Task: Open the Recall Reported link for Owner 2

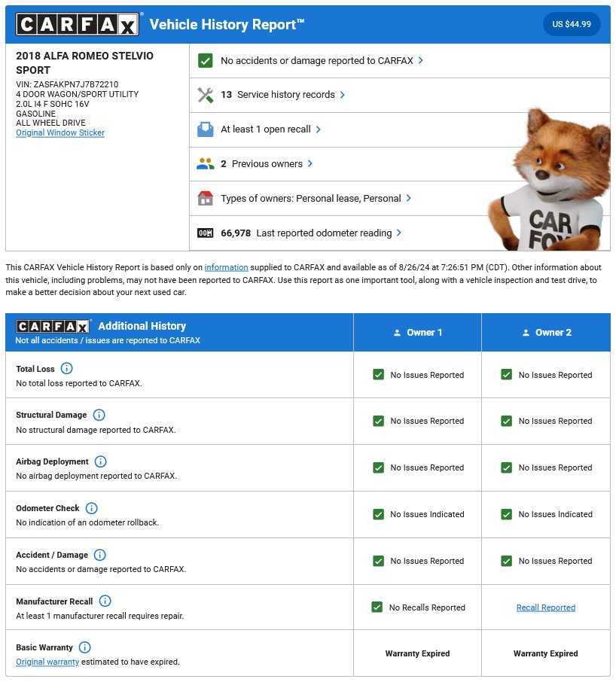Action: [546, 607]
